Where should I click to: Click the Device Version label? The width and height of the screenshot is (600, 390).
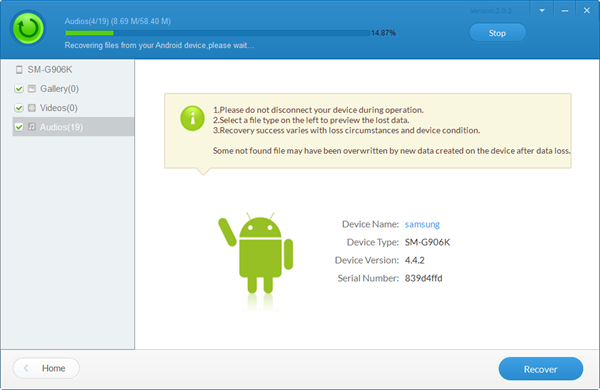tap(367, 260)
